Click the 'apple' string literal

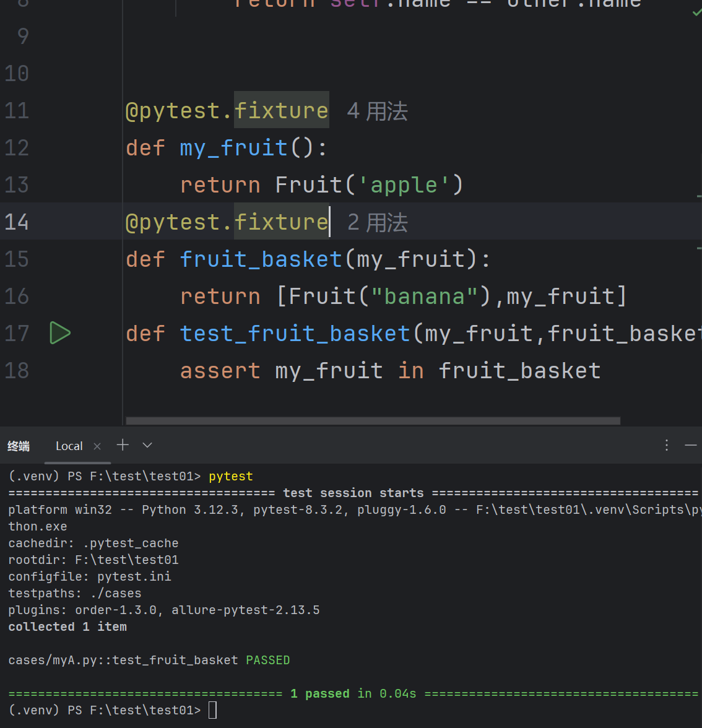404,184
